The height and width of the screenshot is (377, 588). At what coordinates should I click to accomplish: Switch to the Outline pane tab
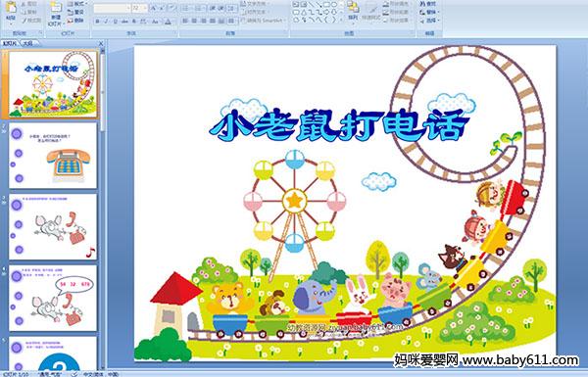[27, 43]
